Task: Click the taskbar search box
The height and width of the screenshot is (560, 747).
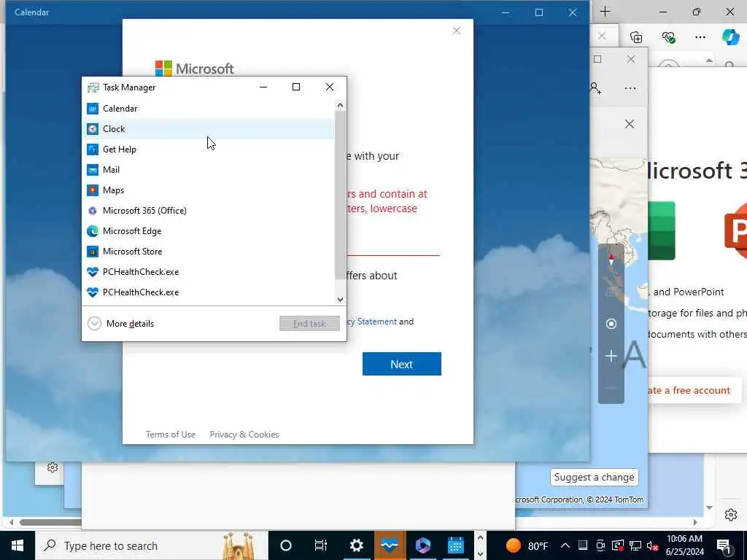Action: [x=152, y=545]
